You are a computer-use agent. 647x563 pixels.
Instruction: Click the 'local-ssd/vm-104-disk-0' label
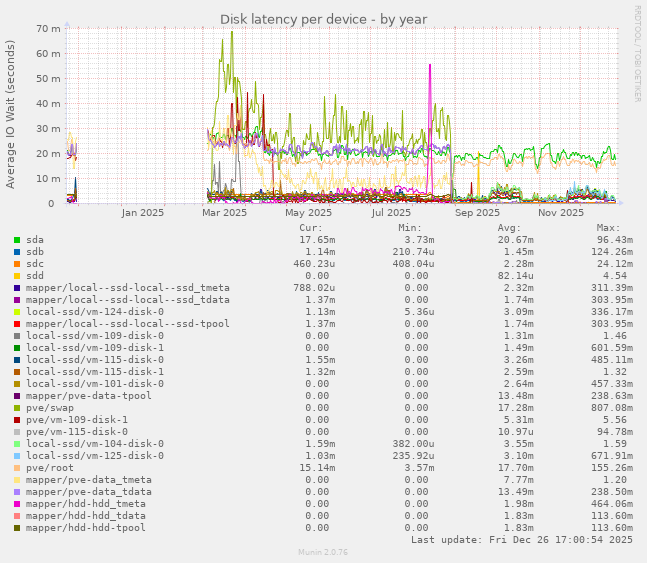pyautogui.click(x=95, y=444)
